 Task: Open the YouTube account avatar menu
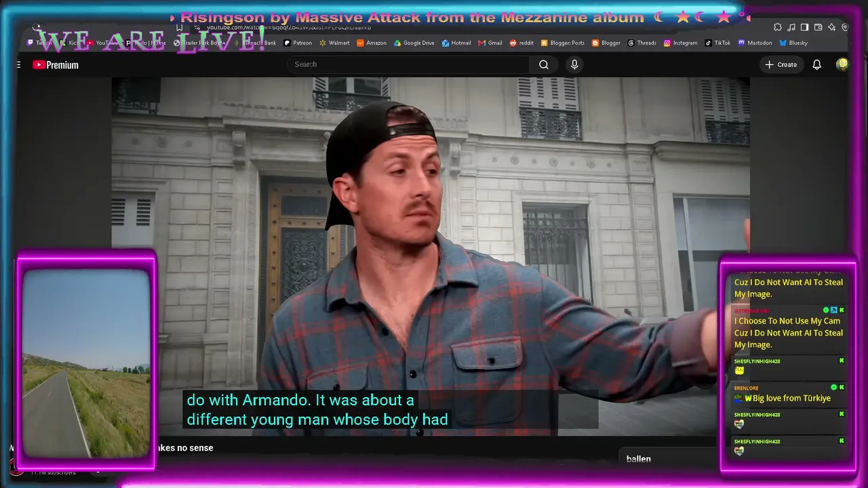tap(842, 64)
